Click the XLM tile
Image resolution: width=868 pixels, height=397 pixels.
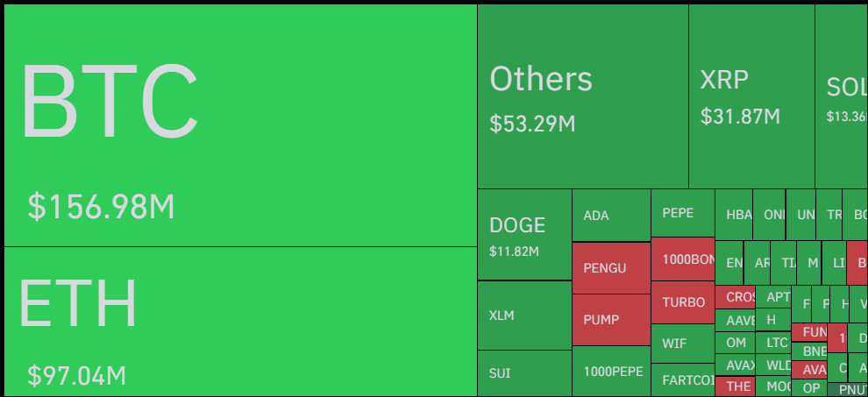[x=524, y=315]
